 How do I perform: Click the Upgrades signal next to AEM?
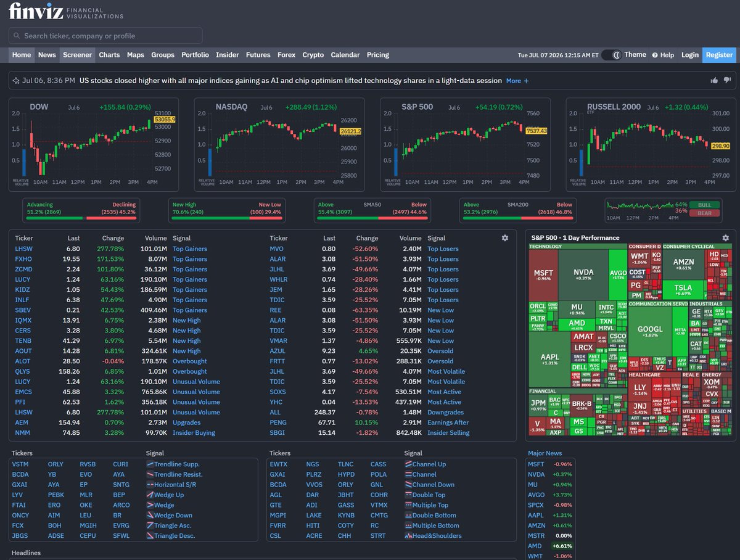click(186, 422)
